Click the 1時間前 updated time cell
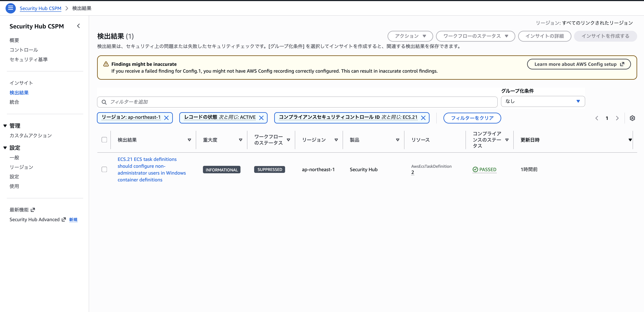The height and width of the screenshot is (312, 644). click(529, 169)
